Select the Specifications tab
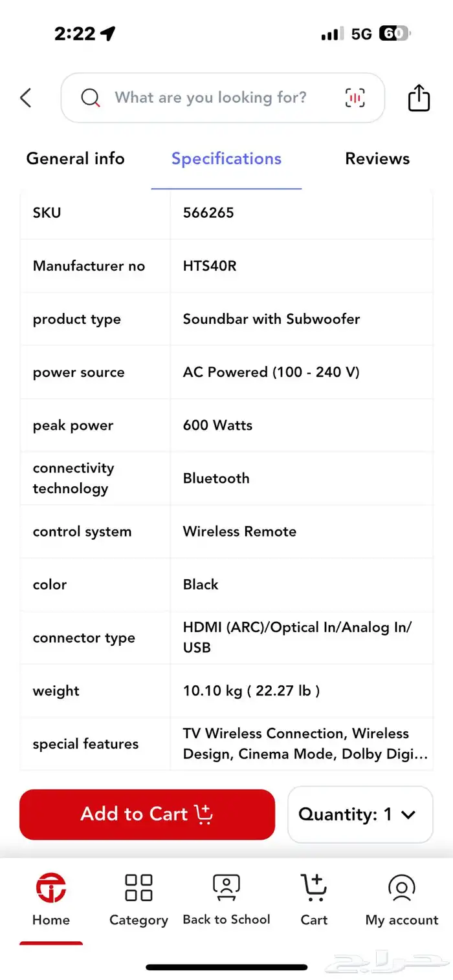 pyautogui.click(x=226, y=159)
